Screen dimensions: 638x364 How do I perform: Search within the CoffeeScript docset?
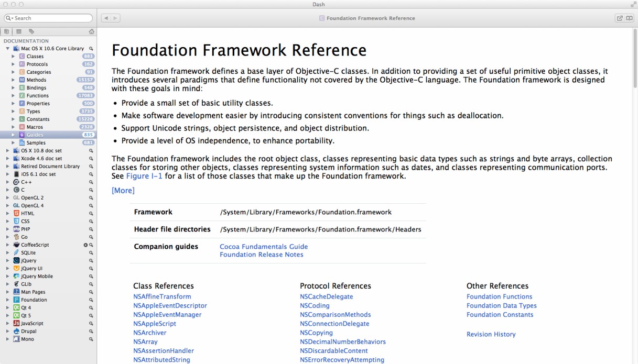point(91,245)
